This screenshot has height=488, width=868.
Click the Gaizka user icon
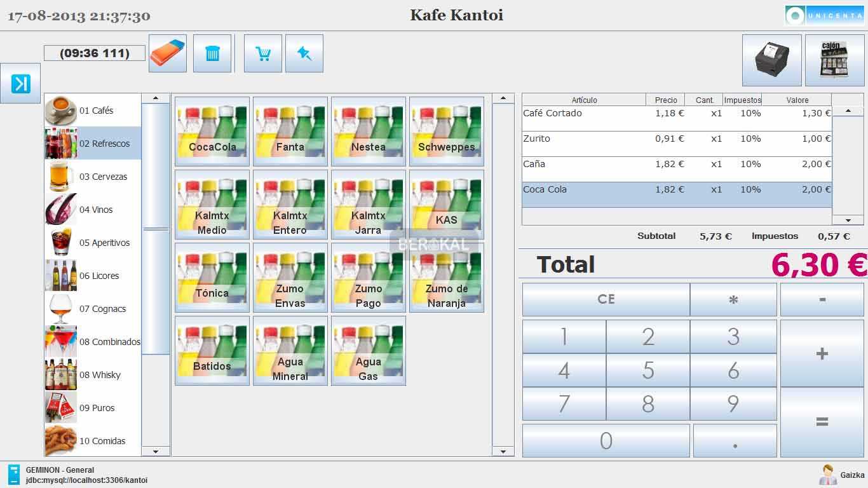[x=827, y=475]
